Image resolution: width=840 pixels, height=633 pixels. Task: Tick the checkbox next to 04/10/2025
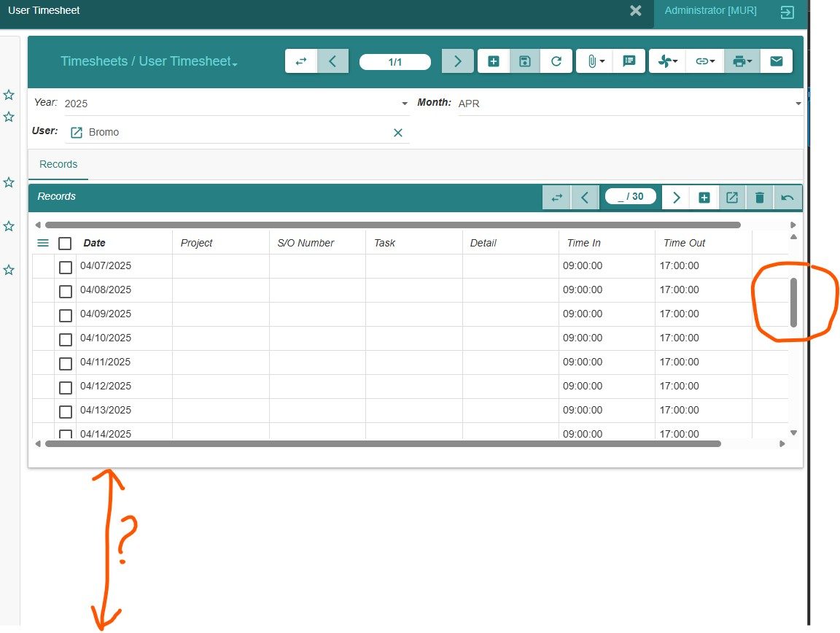point(66,339)
